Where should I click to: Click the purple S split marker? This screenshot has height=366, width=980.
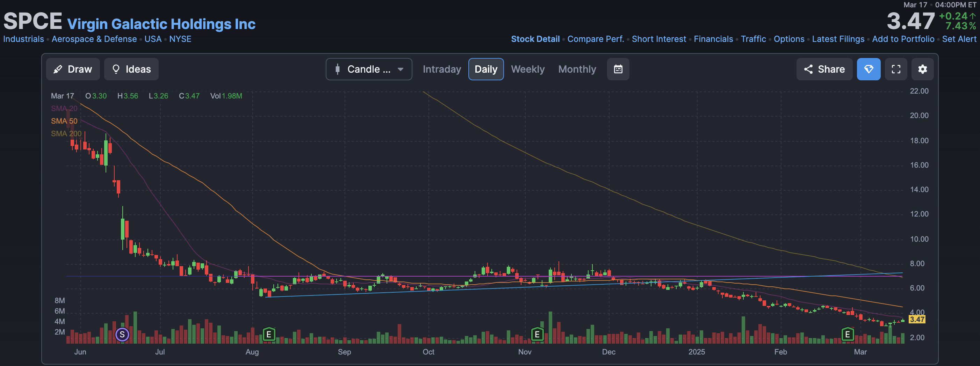click(122, 335)
